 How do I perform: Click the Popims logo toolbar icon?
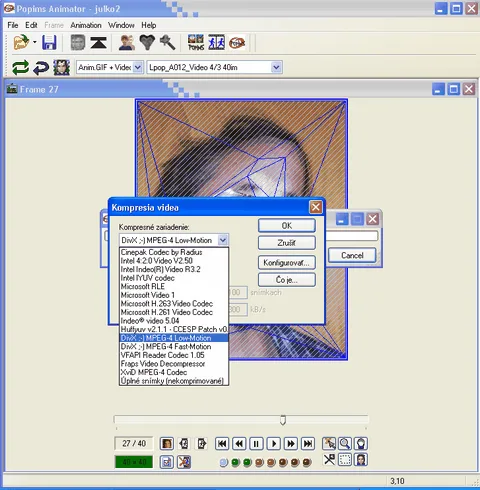[x=237, y=43]
